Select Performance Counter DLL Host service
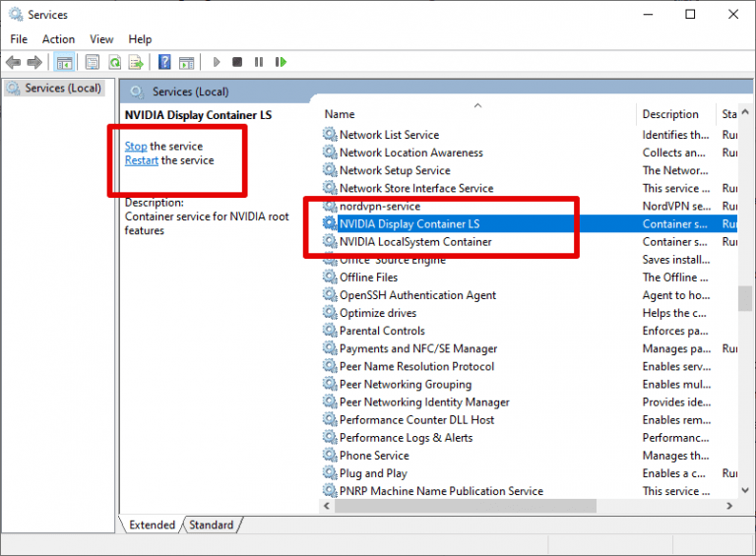 [529, 419]
